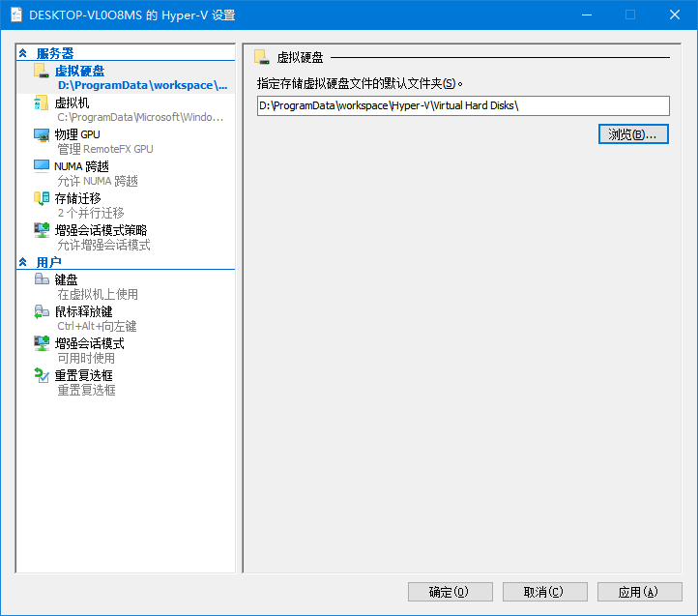
Task: Close the Hyper-V 设置 window
Action: click(675, 15)
